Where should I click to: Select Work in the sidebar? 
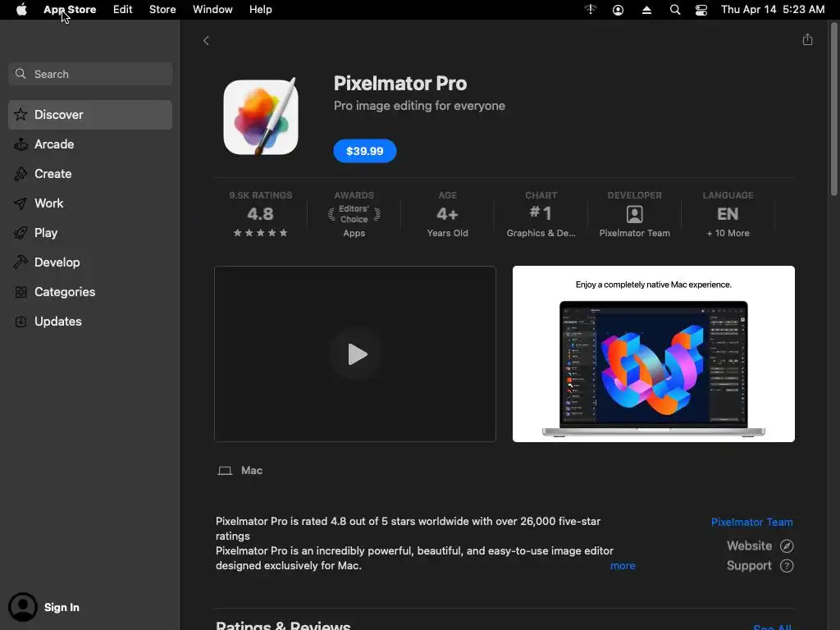(x=90, y=203)
